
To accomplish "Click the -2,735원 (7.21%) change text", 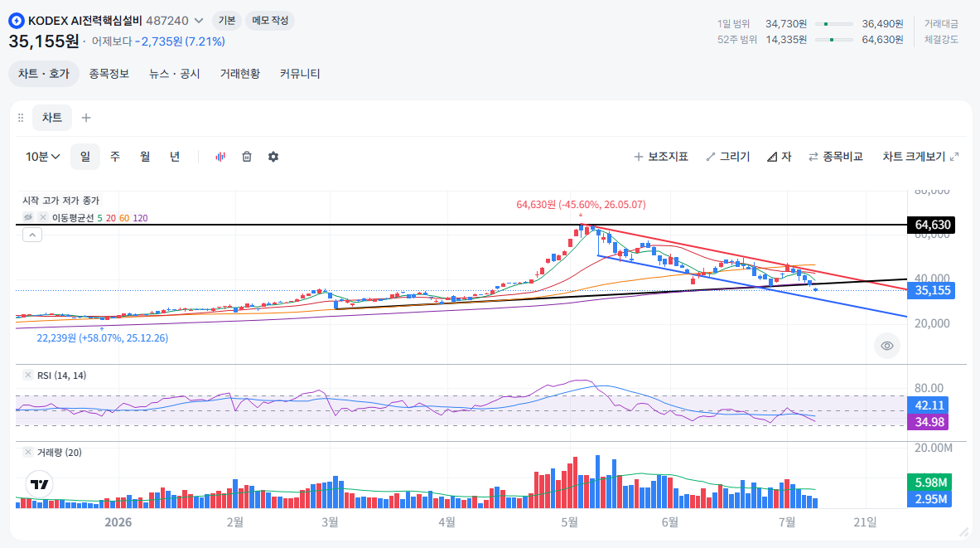I will 180,41.
